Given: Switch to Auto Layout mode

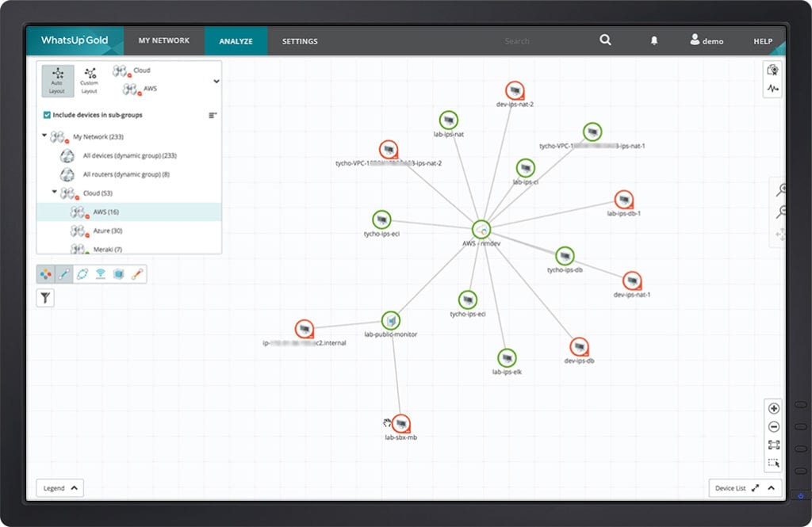Looking at the screenshot, I should (57, 81).
